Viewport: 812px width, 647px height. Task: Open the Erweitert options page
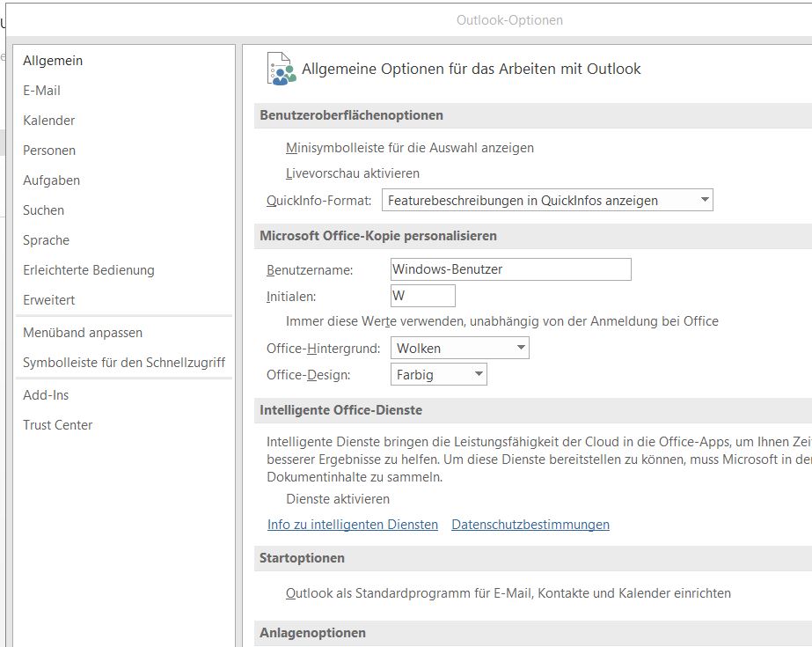click(x=49, y=300)
